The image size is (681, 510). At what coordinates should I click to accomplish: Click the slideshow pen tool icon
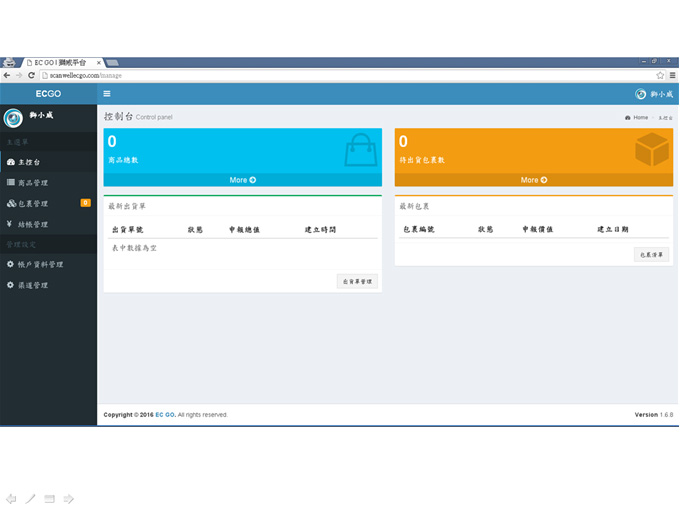pos(30,498)
